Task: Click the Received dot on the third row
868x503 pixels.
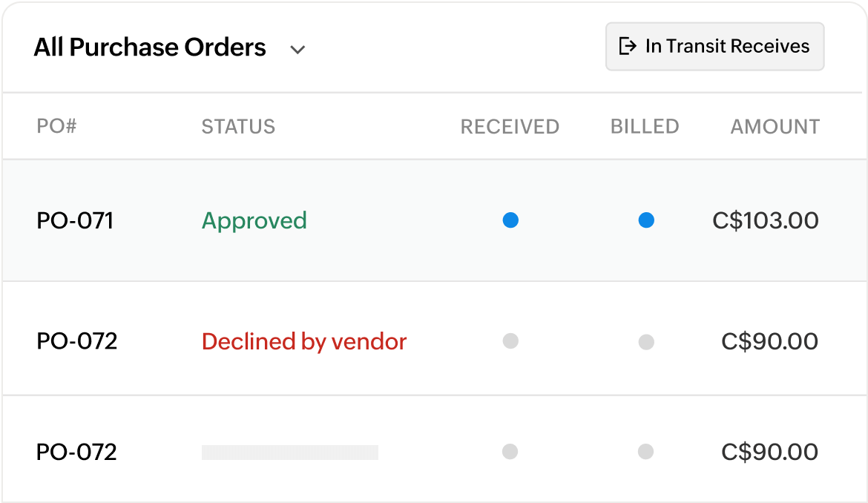Action: tap(510, 451)
